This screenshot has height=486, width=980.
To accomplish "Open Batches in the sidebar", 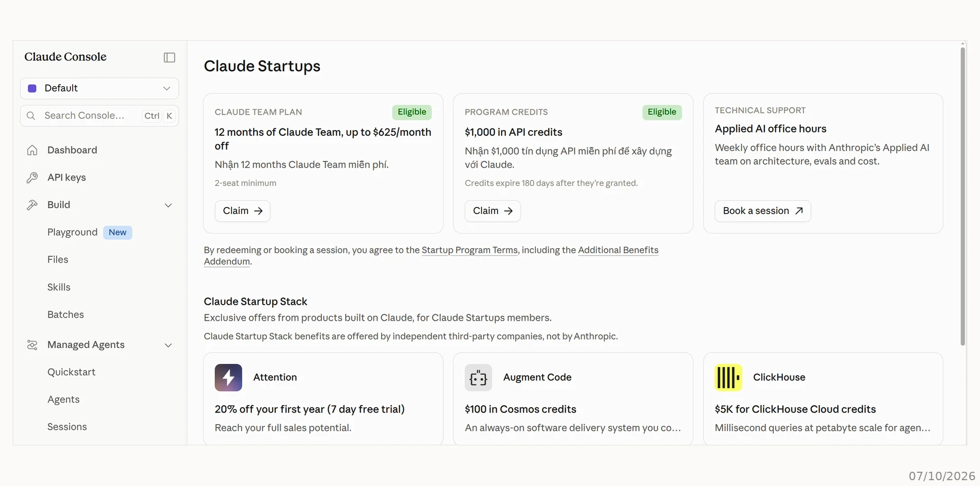I will click(x=66, y=315).
